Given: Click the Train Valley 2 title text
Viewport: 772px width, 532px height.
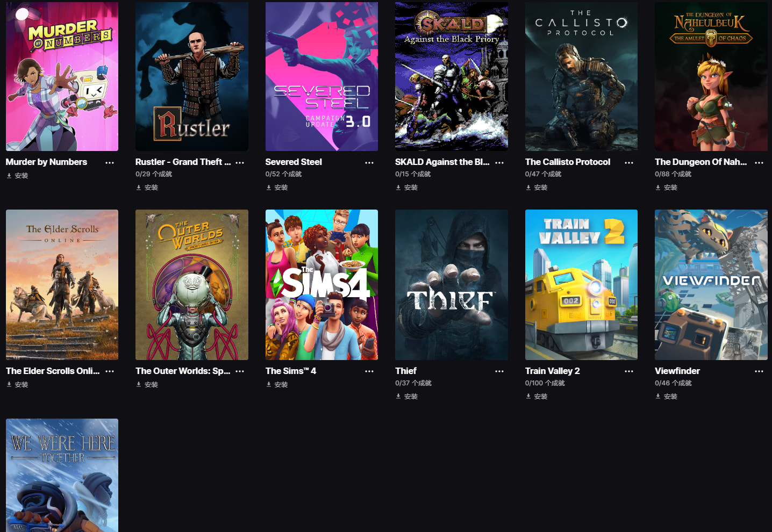Looking at the screenshot, I should [x=553, y=371].
